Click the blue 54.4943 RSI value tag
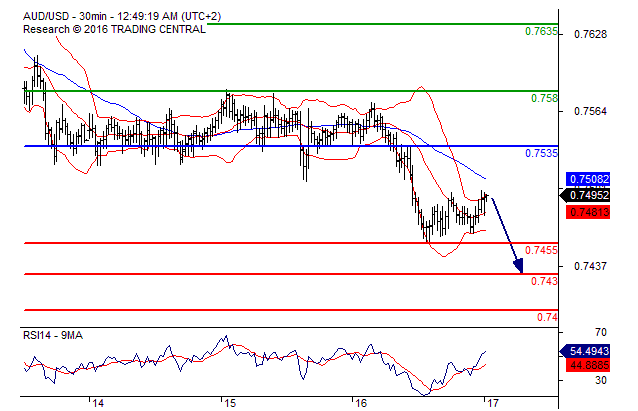Image resolution: width=638 pixels, height=411 pixels. point(586,351)
